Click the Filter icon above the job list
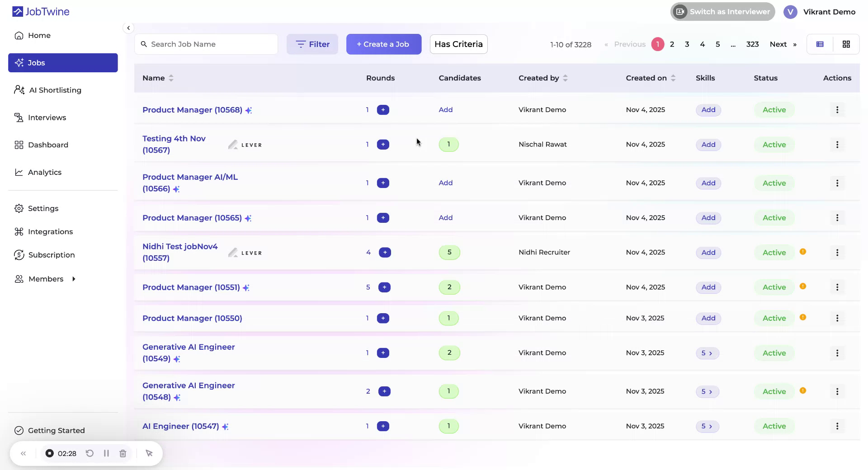This screenshot has height=470, width=868. (300, 44)
